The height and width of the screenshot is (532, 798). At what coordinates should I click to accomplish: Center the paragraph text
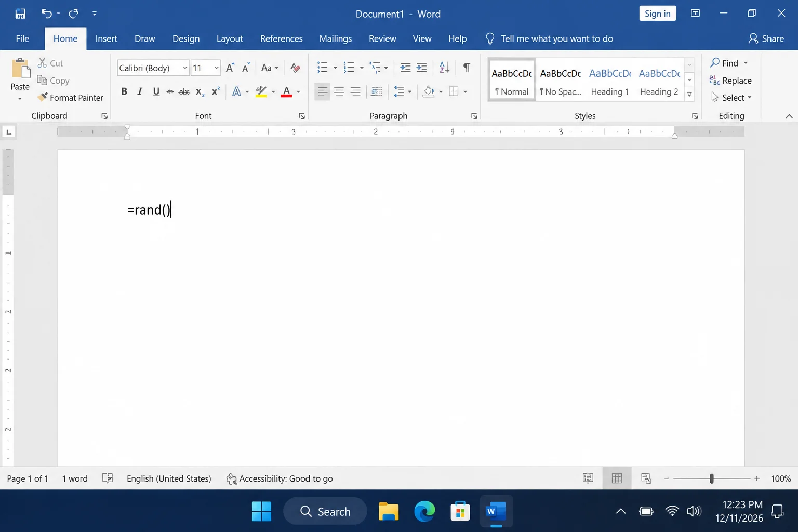click(x=339, y=92)
